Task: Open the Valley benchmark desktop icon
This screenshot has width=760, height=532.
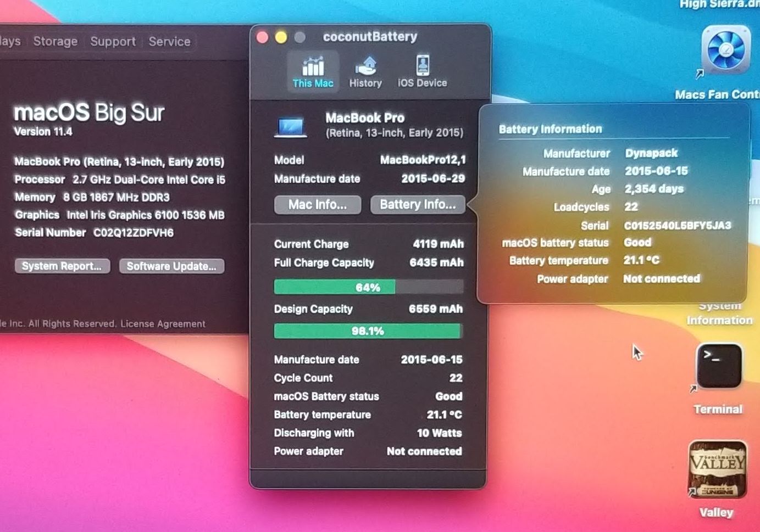Action: [717, 469]
